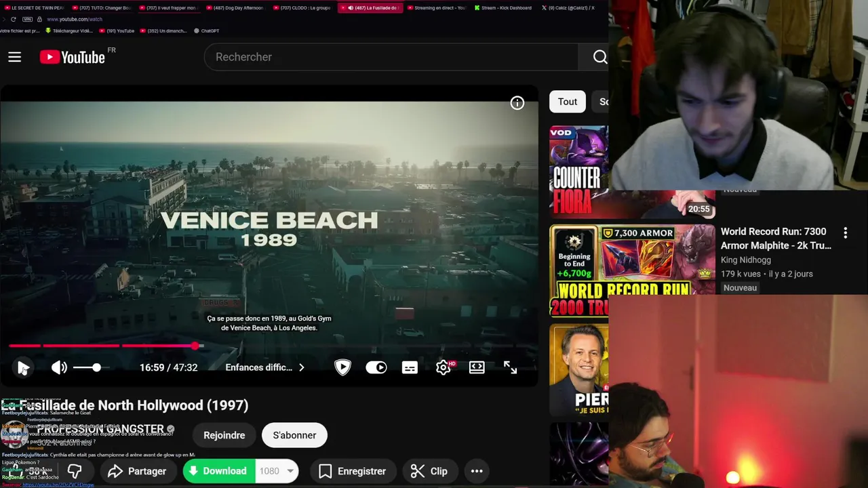Click the green Download button
This screenshot has width=868, height=488.
[x=218, y=471]
